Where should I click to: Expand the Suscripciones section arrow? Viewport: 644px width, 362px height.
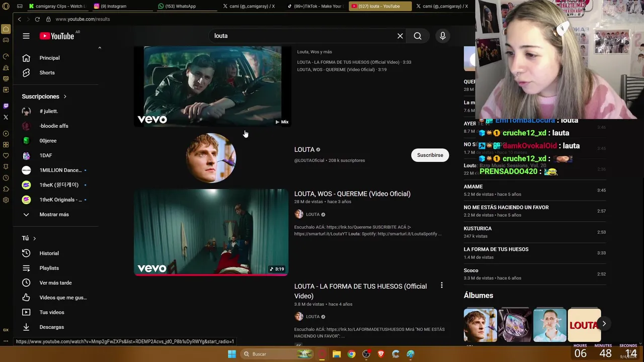coord(65,97)
